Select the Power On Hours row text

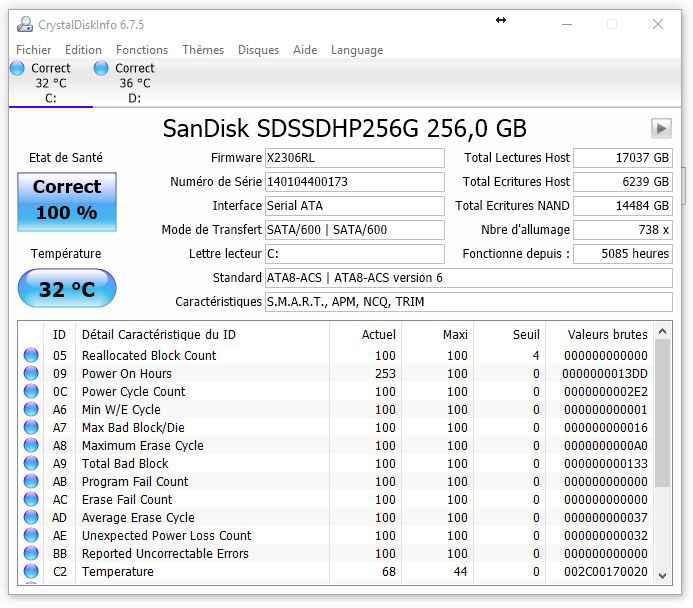pyautogui.click(x=127, y=373)
